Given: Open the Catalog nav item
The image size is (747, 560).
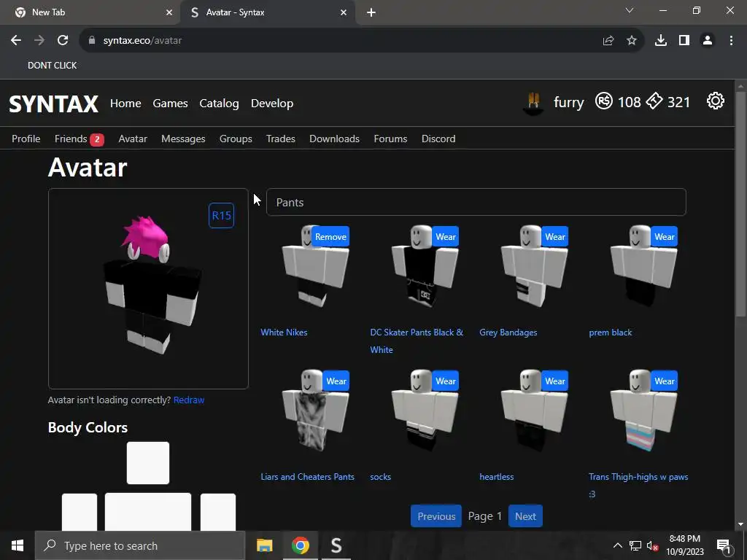Looking at the screenshot, I should point(219,104).
